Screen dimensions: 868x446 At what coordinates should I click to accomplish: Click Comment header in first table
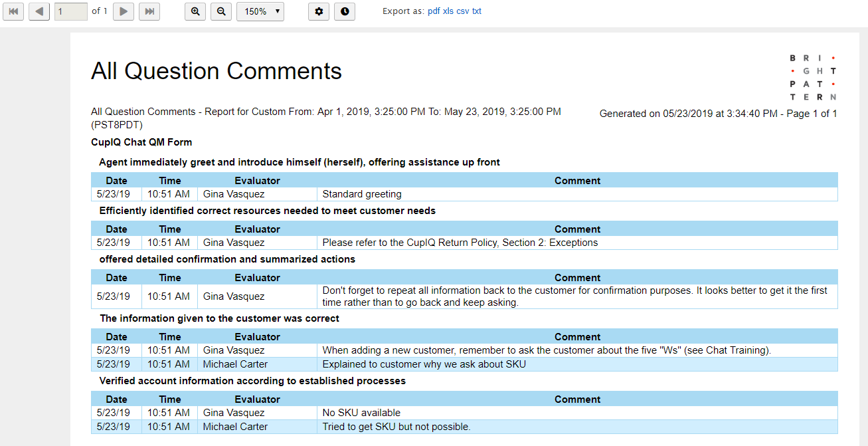[577, 181]
